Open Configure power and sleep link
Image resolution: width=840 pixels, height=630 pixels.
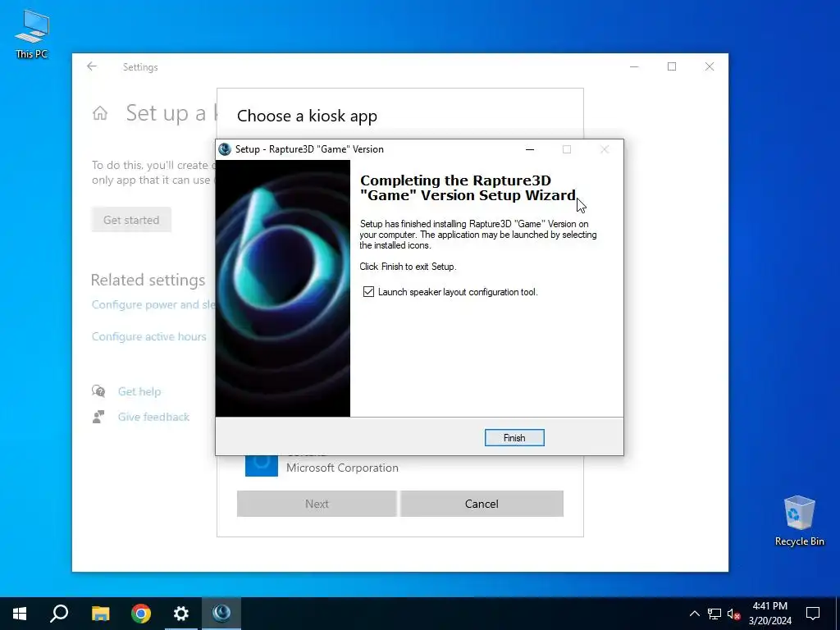[153, 304]
